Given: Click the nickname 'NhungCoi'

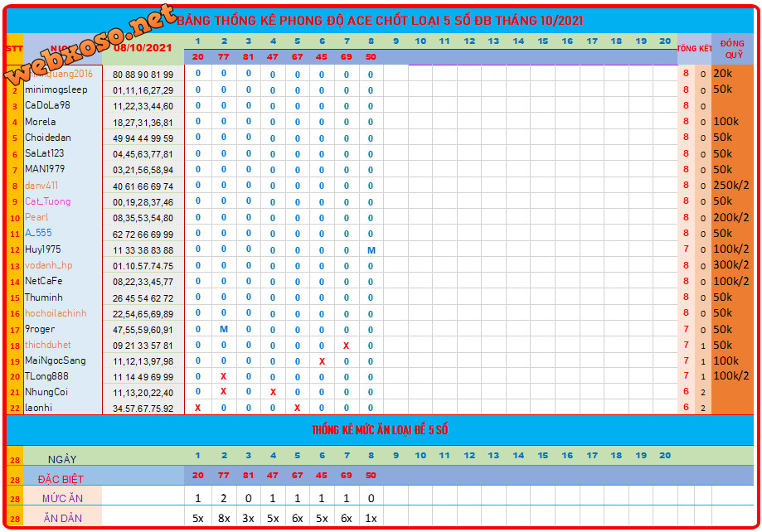Looking at the screenshot, I should (46, 392).
